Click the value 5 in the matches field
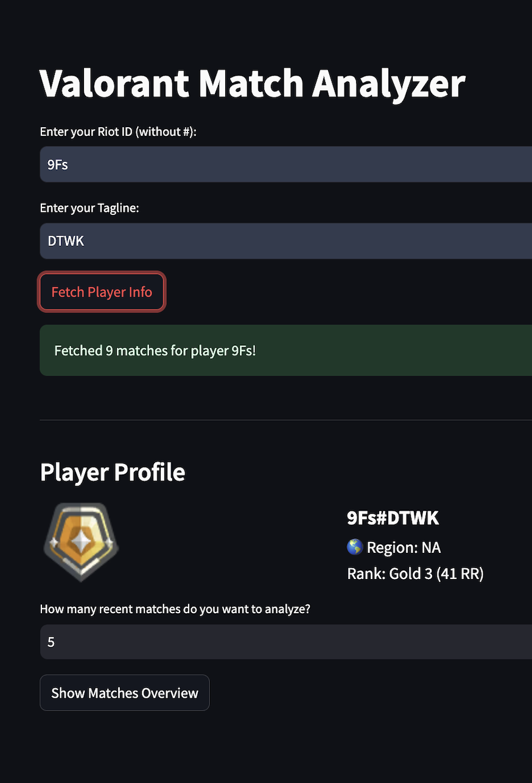The image size is (532, 783). coord(51,642)
